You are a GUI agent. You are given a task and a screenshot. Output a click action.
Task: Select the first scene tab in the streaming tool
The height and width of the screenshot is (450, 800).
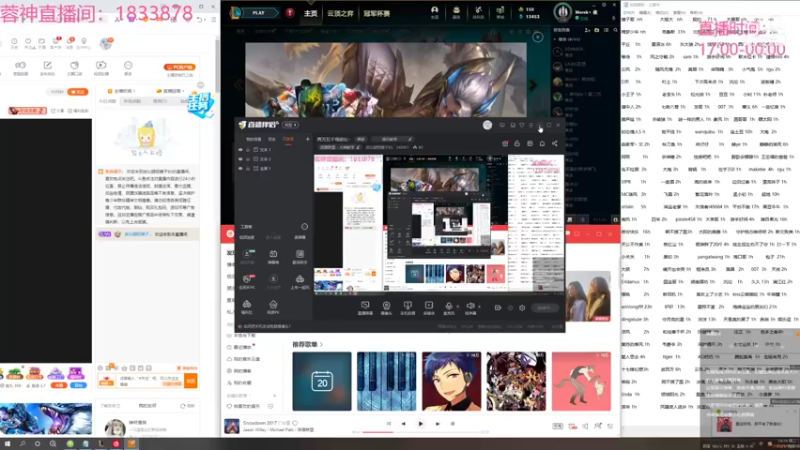[x=254, y=139]
